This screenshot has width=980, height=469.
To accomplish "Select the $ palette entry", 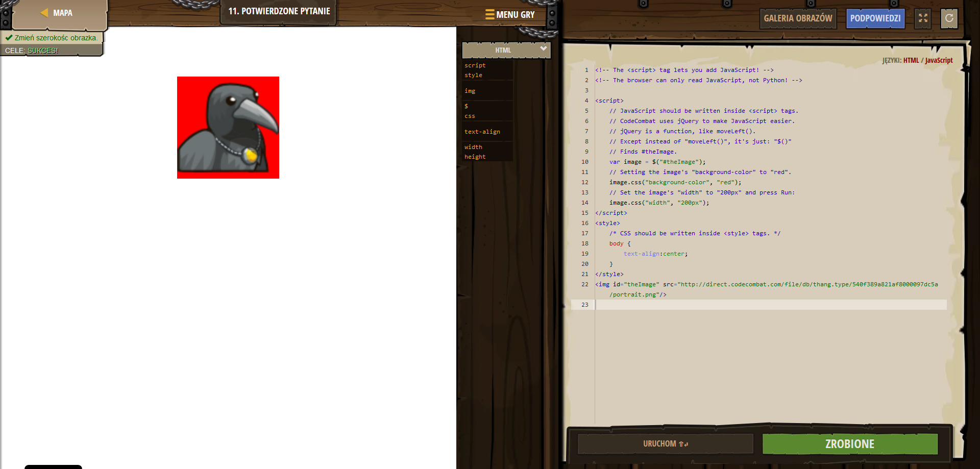I will coord(466,106).
